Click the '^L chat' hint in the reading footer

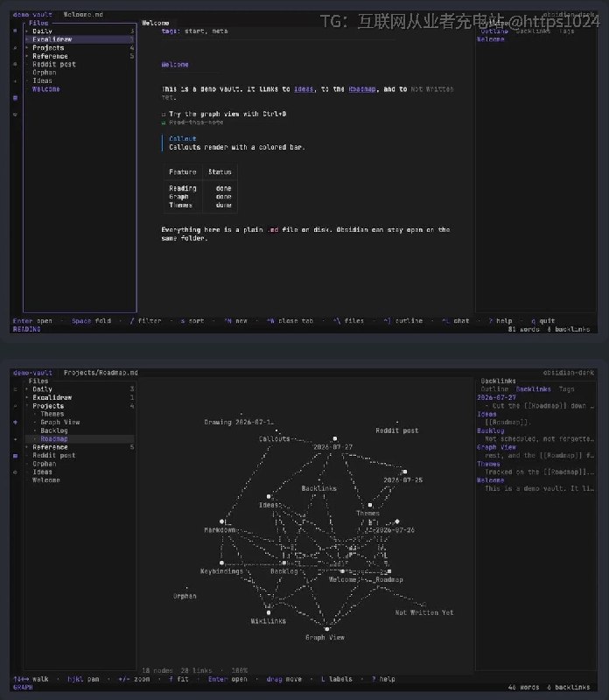456,321
